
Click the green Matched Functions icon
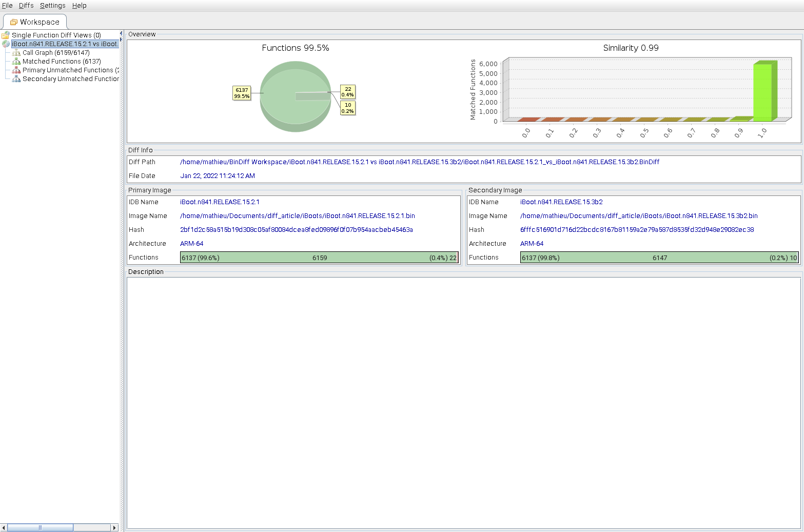(x=16, y=62)
